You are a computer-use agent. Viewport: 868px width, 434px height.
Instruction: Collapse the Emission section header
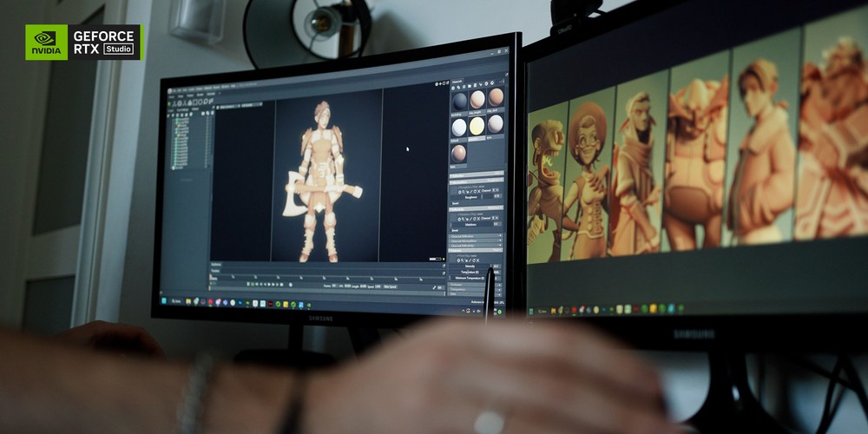pos(476,250)
